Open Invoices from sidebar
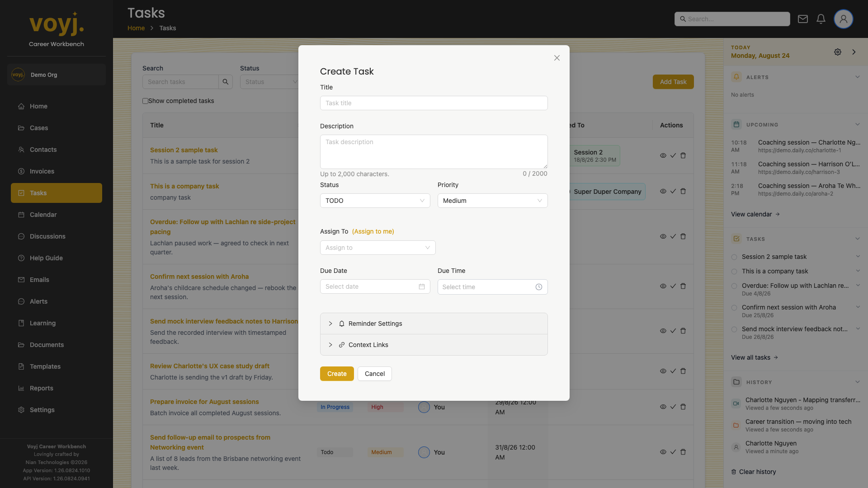This screenshot has height=488, width=868. click(x=57, y=171)
